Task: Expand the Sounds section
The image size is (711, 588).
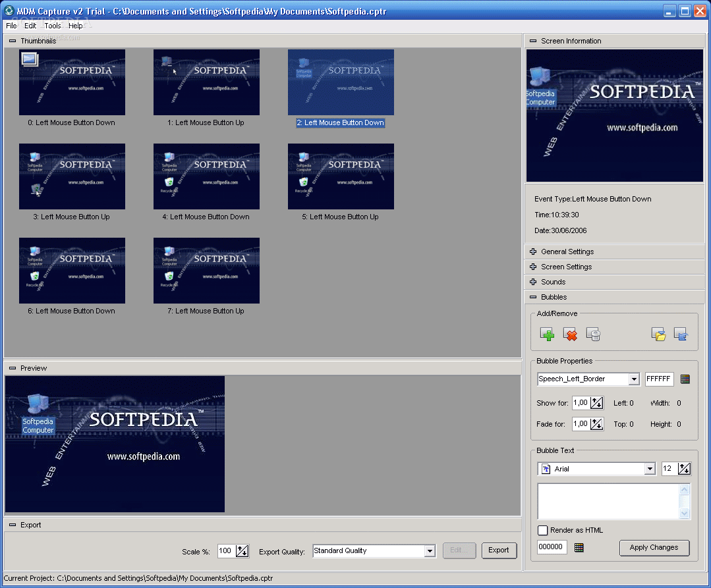Action: (x=533, y=282)
